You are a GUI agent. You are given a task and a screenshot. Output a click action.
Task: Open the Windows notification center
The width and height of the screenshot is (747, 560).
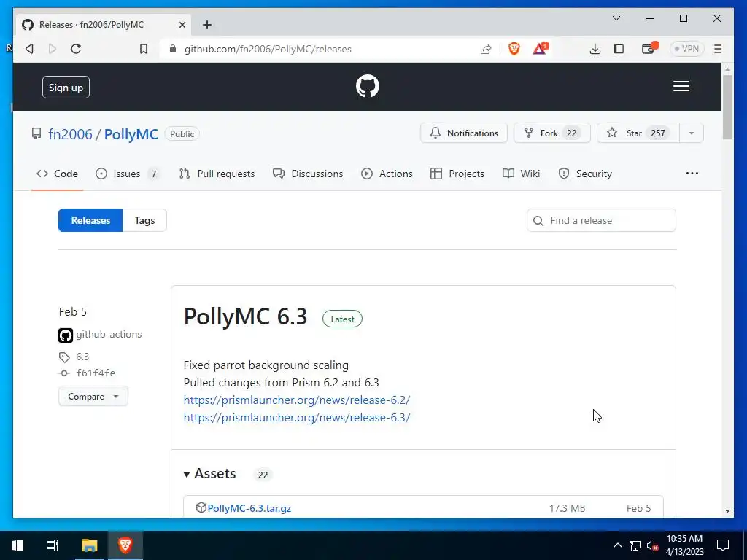click(x=723, y=545)
